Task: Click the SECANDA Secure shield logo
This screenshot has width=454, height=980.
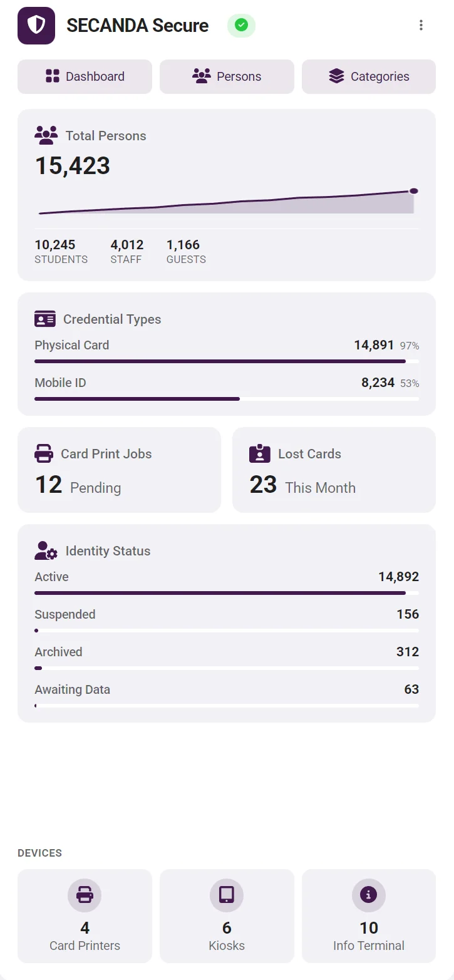Action: click(x=36, y=26)
